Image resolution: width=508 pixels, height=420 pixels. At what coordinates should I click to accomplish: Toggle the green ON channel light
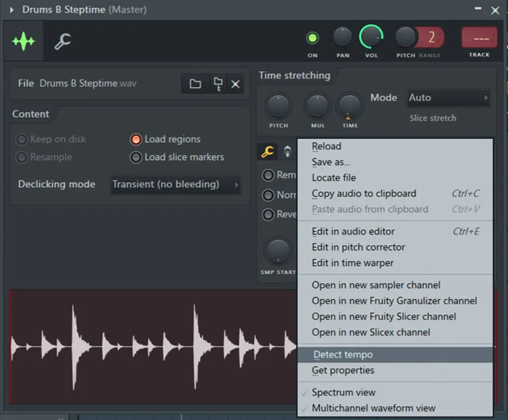click(312, 38)
